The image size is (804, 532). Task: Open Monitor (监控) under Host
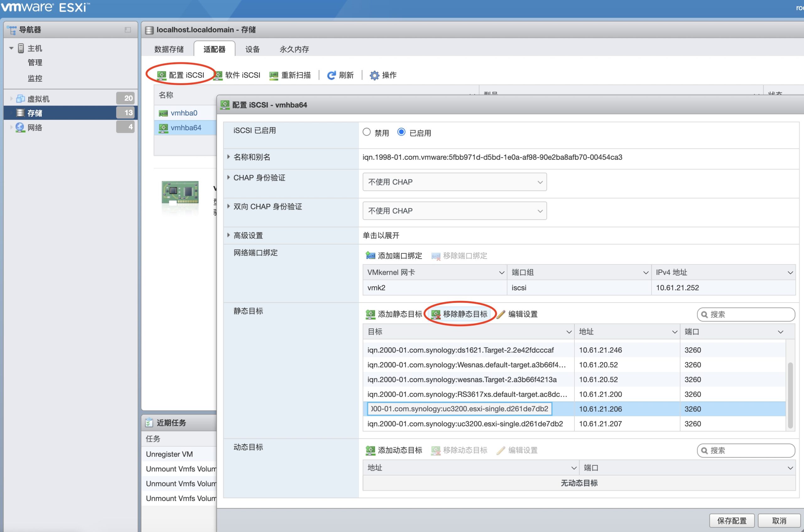tap(35, 78)
